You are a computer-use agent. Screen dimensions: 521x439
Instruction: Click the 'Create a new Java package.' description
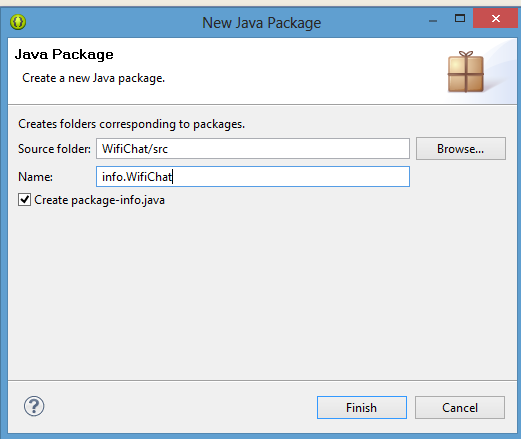(x=94, y=78)
